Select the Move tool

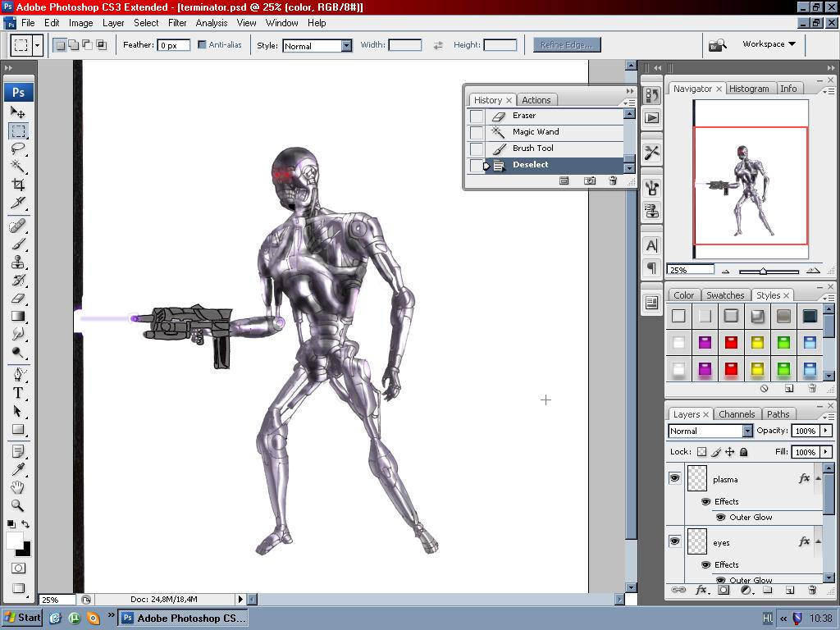pos(18,112)
